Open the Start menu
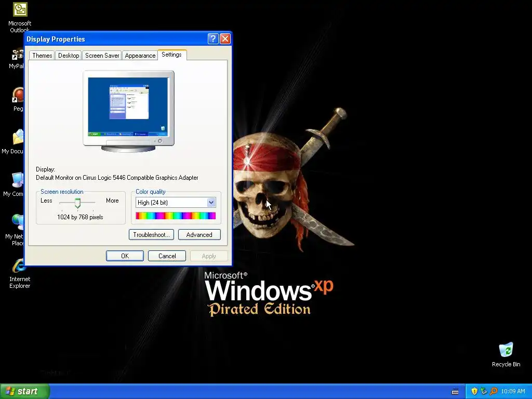Screen dimensions: 532x399 (x=25, y=391)
